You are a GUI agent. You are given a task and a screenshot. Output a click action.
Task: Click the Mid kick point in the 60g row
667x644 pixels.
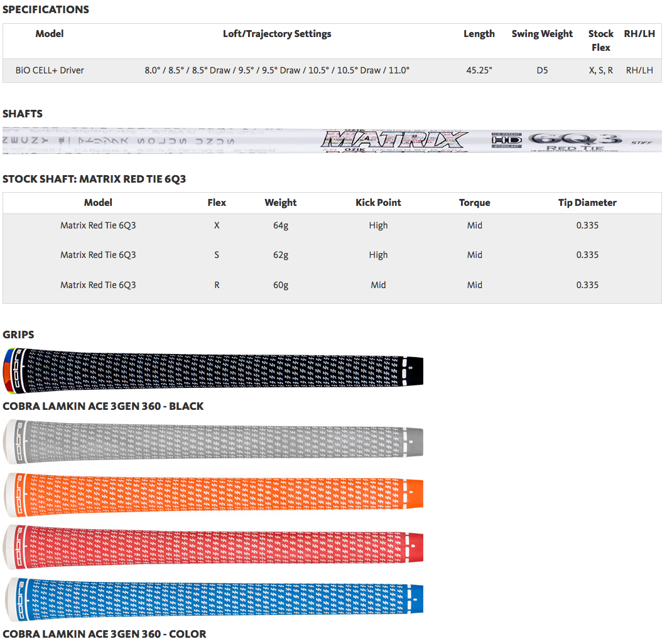coord(378,285)
